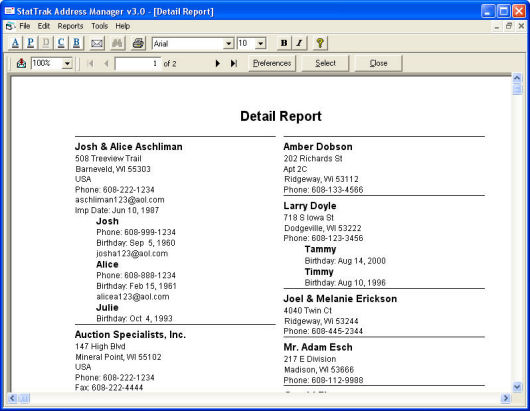The image size is (530, 411).
Task: Click the app icon in menu bar
Action: [x=10, y=26]
